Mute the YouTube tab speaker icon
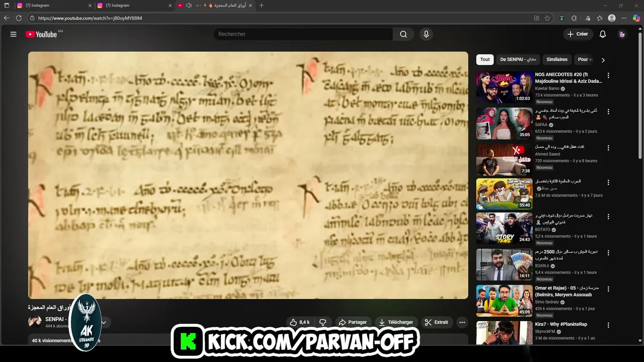 pyautogui.click(x=189, y=6)
